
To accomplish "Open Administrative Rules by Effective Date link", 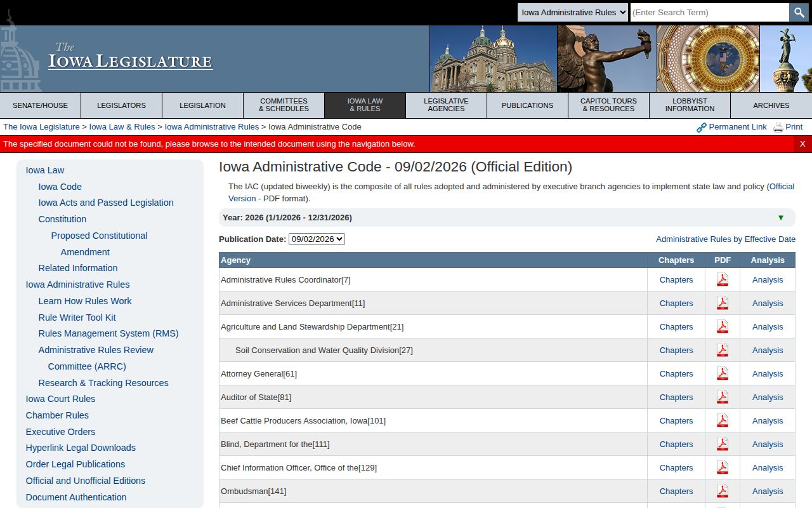I will (726, 239).
